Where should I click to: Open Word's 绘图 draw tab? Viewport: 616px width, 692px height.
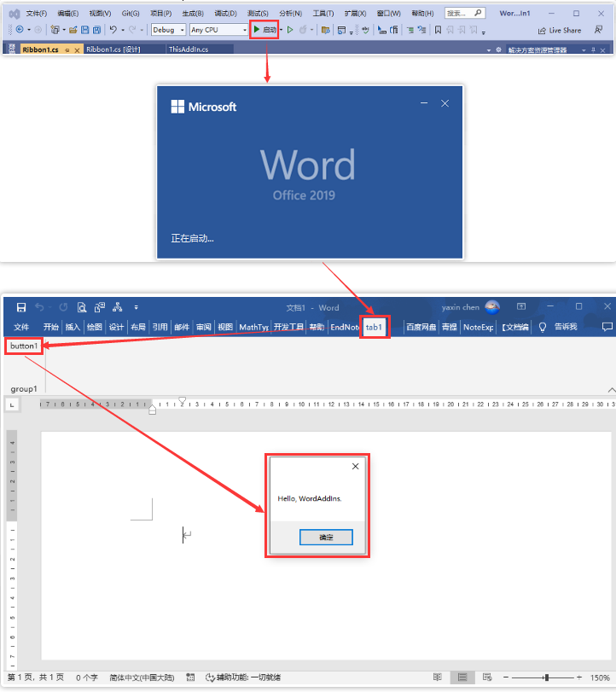click(x=95, y=327)
